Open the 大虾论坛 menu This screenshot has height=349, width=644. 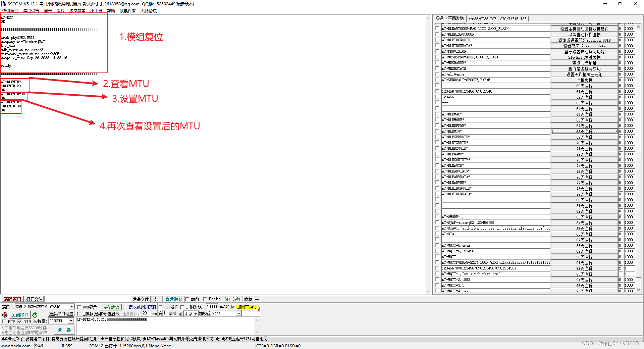(149, 11)
